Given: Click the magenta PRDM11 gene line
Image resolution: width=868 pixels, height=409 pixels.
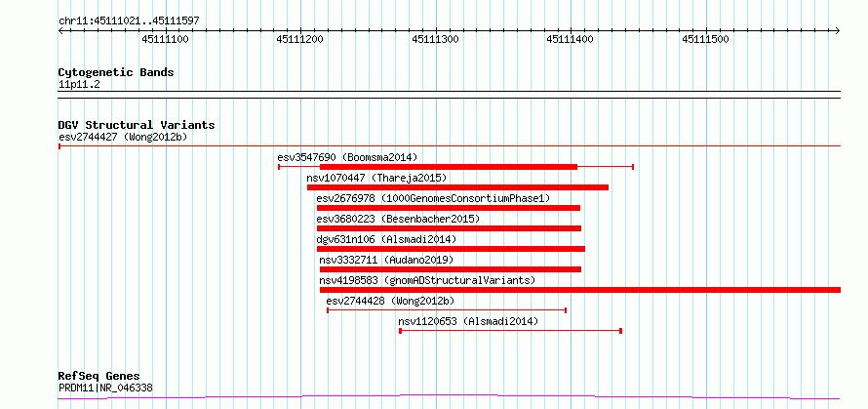Looking at the screenshot, I should (450, 397).
